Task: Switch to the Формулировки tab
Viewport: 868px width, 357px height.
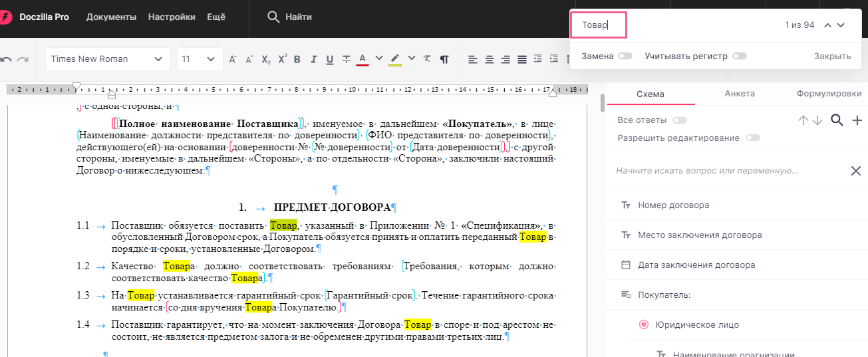Action: pyautogui.click(x=829, y=94)
